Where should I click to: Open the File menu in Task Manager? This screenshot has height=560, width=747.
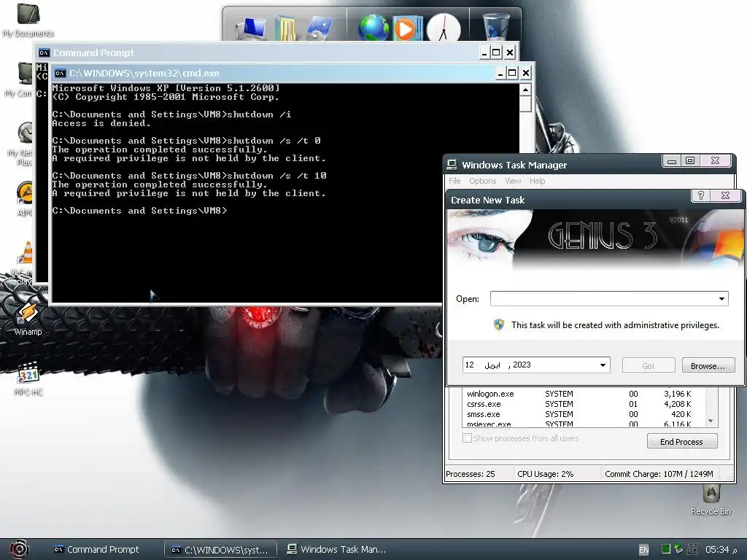(454, 181)
